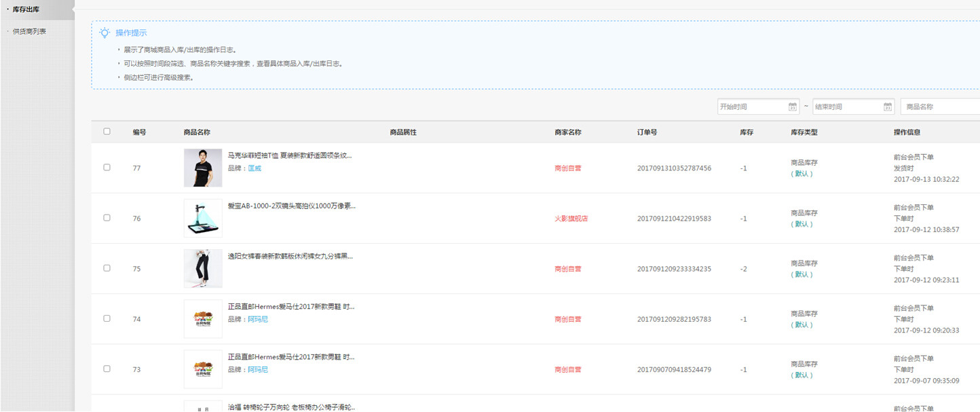Image resolution: width=980 pixels, height=412 pixels.
Task: Click Hermes product name in row 73
Action: pos(291,357)
